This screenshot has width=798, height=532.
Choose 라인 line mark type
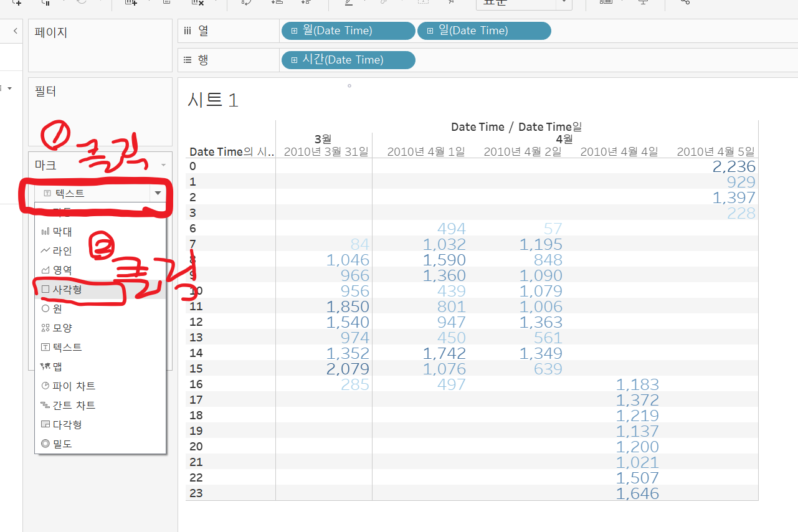pyautogui.click(x=100, y=251)
